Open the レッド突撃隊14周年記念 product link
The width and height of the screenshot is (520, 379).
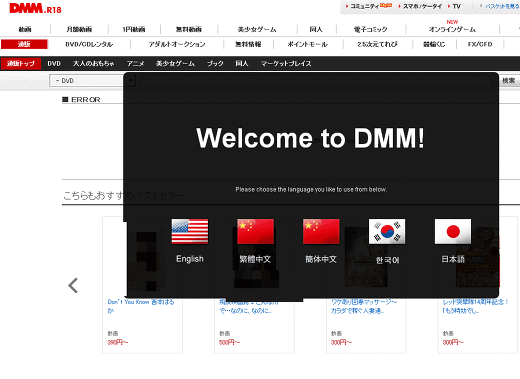click(476, 306)
